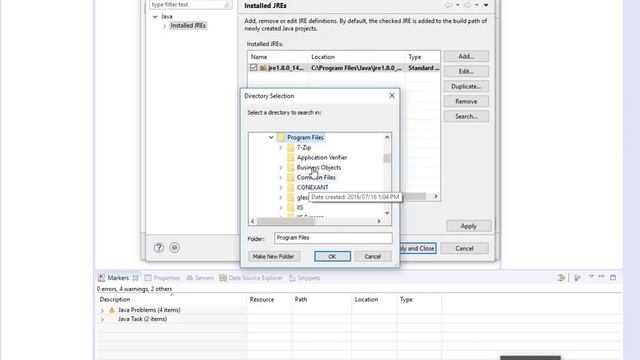Click Cancel in Directory Selection dialog
This screenshot has height=360, width=640.
373,256
